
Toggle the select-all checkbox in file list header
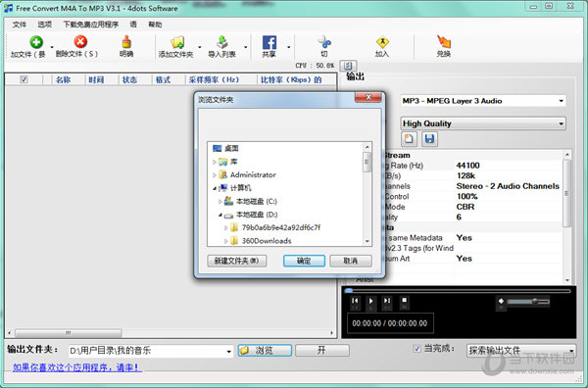(x=24, y=79)
